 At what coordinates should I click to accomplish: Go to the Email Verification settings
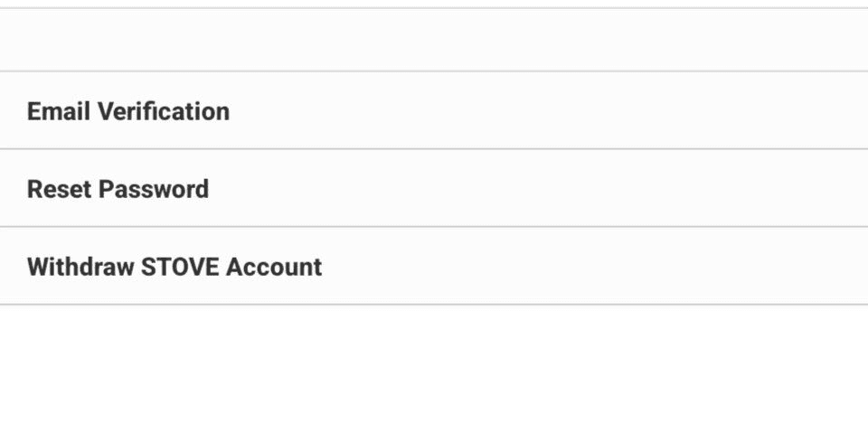coord(434,110)
